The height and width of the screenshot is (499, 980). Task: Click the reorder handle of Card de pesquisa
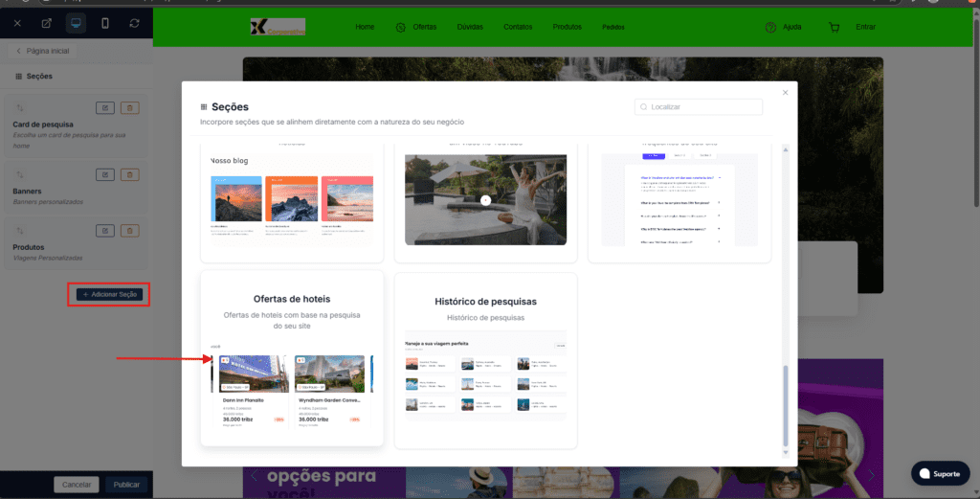tap(19, 107)
